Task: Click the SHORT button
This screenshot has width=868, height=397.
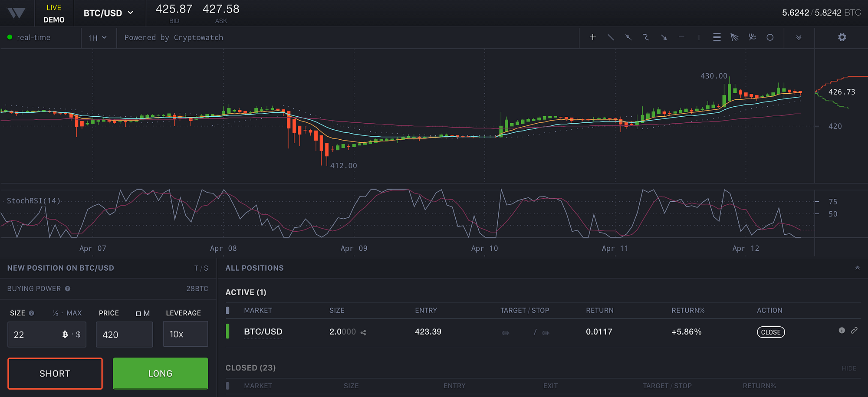Action: [55, 374]
